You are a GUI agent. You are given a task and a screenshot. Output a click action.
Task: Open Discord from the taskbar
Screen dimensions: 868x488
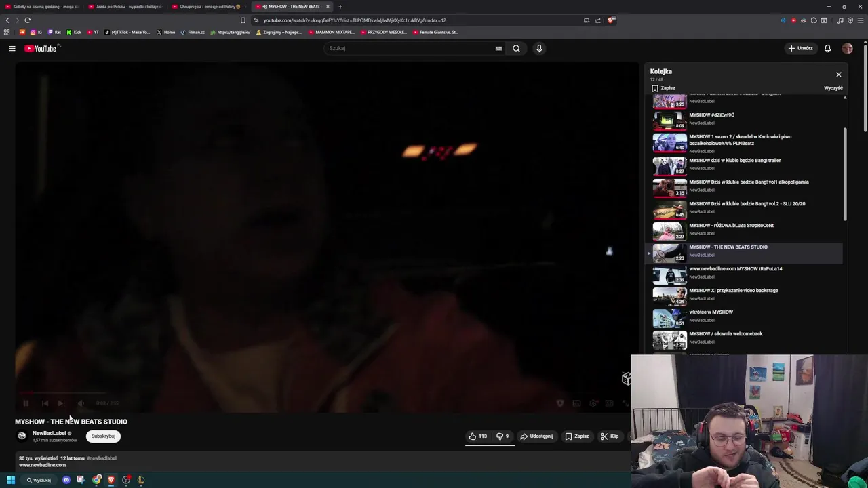coord(66,480)
